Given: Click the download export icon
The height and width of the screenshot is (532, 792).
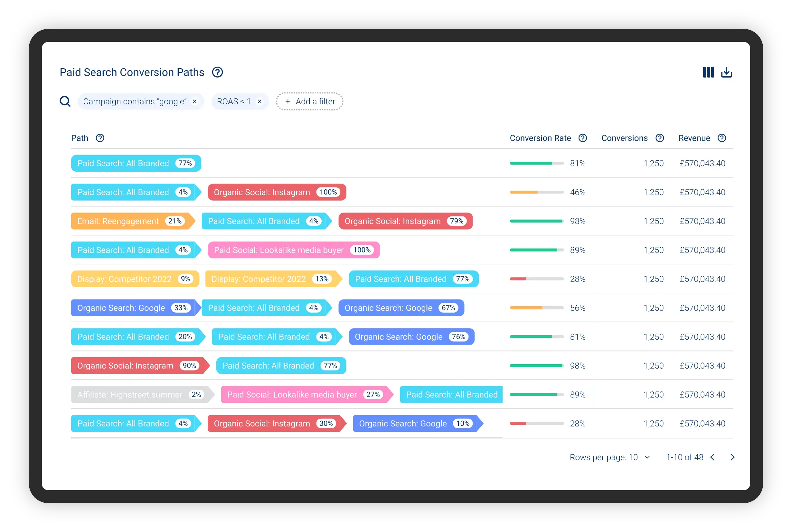Looking at the screenshot, I should click(726, 72).
